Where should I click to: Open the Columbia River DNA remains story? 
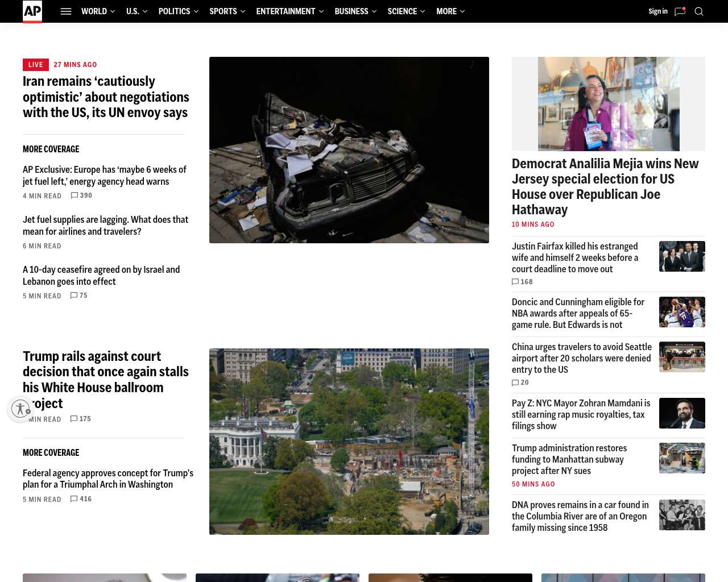580,516
